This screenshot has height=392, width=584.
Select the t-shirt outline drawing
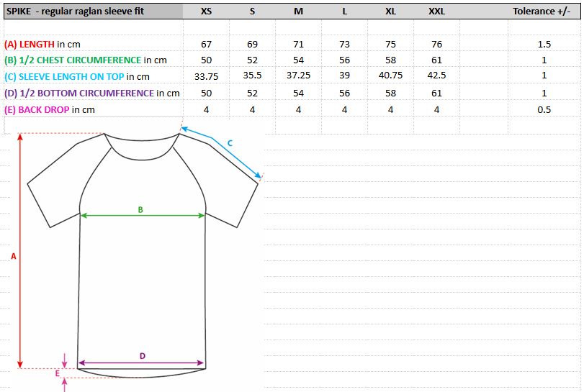click(143, 255)
